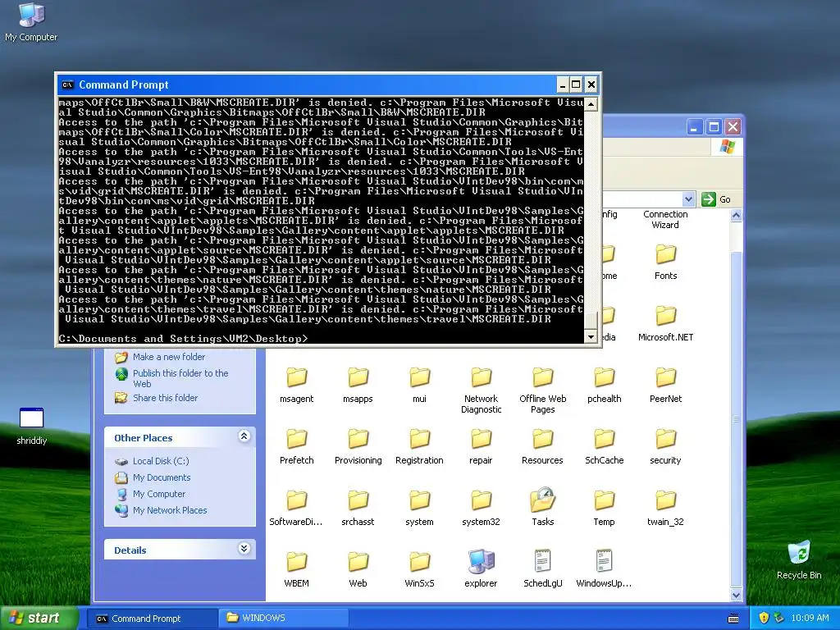Screen dimensions: 840x630
Task: Select the Registration folder
Action: [x=419, y=447]
